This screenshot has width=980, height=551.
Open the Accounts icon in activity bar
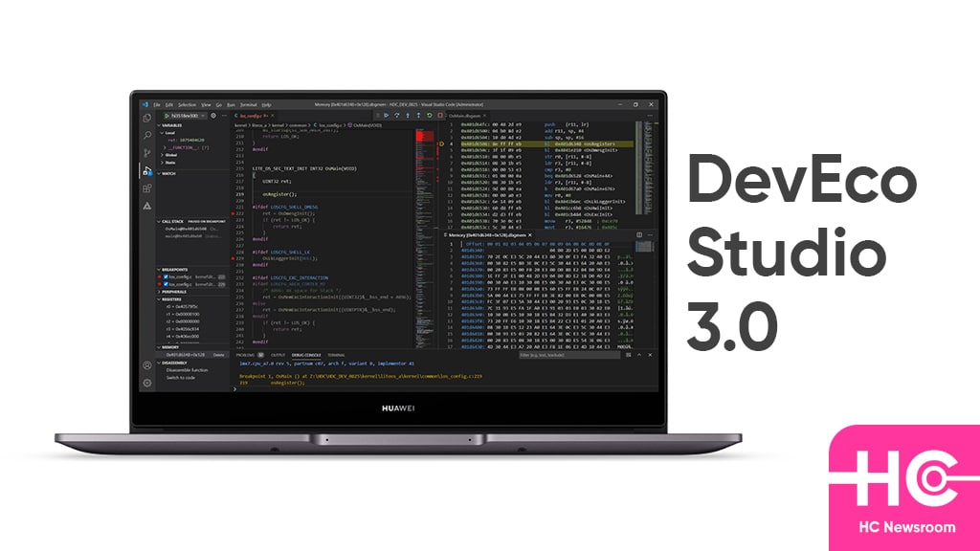click(146, 365)
